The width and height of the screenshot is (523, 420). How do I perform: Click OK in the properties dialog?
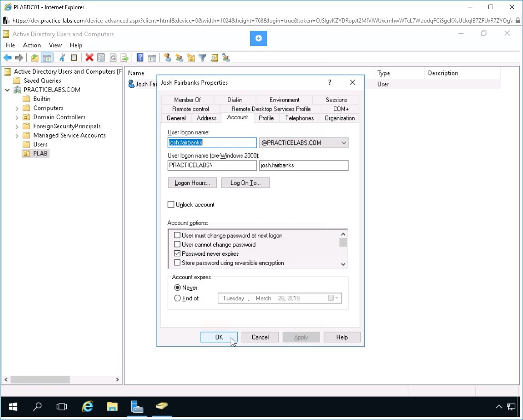tap(219, 337)
